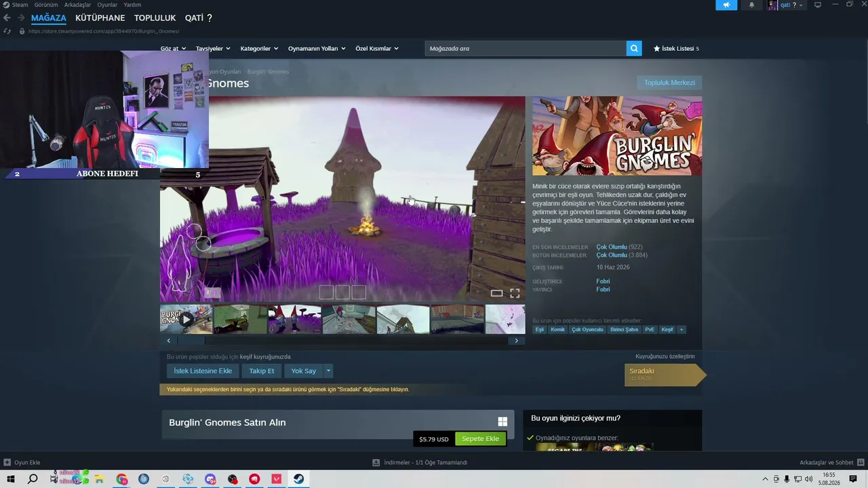Open the announcements megaphone icon
Viewport: 868px width, 488px height.
(726, 5)
